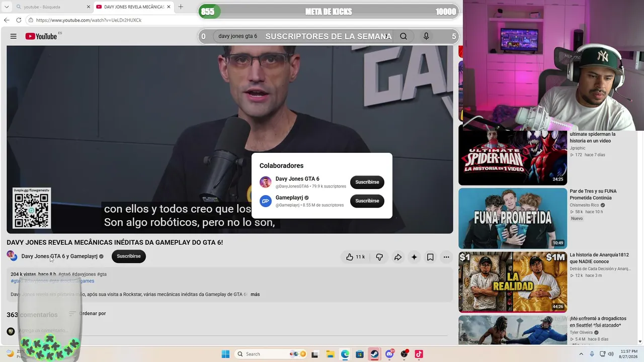The height and width of the screenshot is (362, 644).
Task: Go to the YouTube home logo
Action: pyautogui.click(x=41, y=36)
